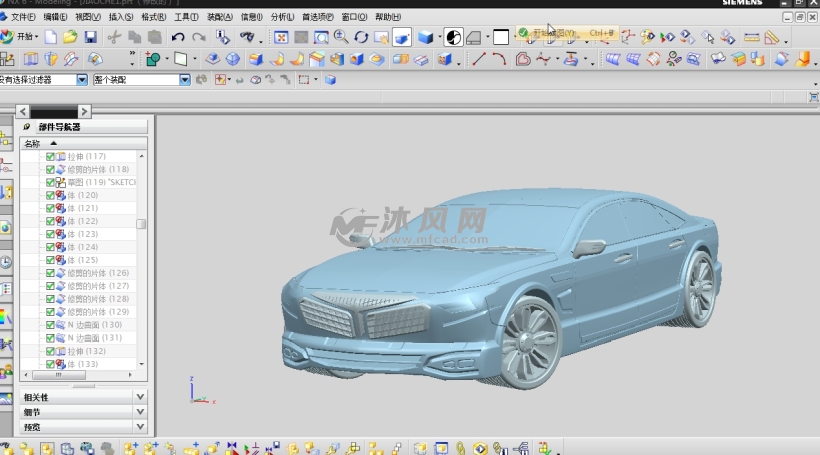
Task: Expand the 相关性 panel section
Action: click(139, 397)
